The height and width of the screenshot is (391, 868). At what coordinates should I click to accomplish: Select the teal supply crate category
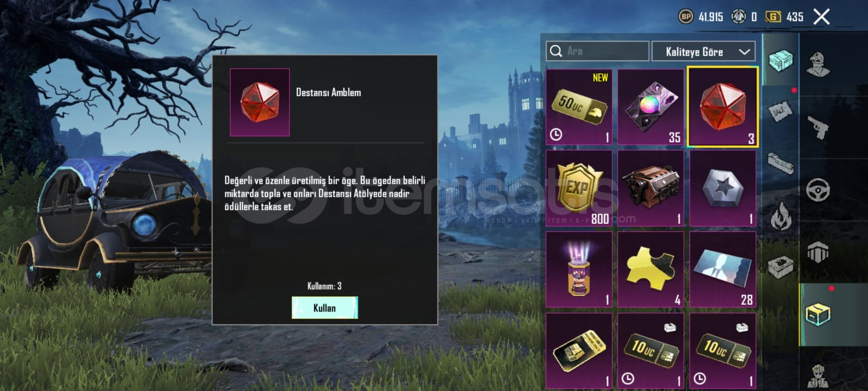click(781, 60)
